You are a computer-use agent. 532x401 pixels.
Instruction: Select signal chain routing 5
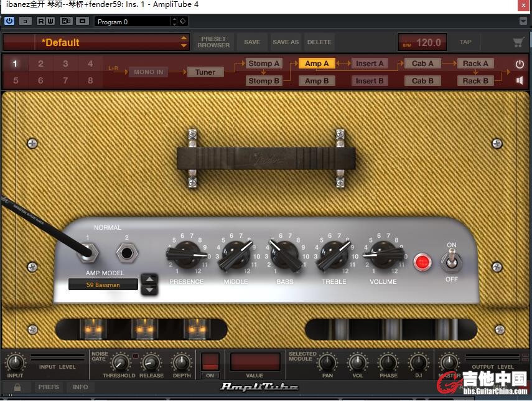point(16,80)
